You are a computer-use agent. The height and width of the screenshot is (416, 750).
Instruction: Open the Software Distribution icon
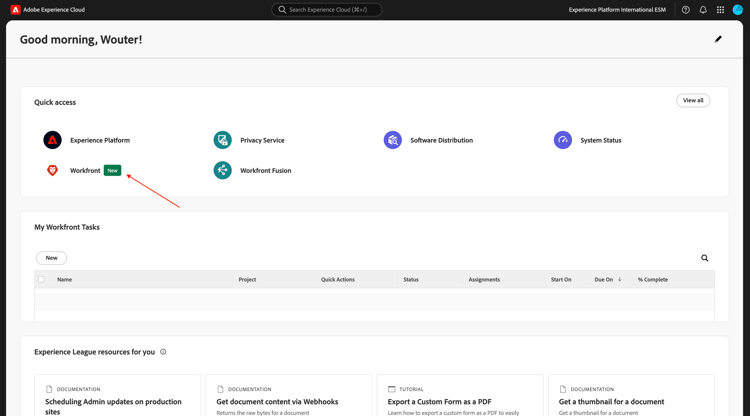[x=393, y=140]
